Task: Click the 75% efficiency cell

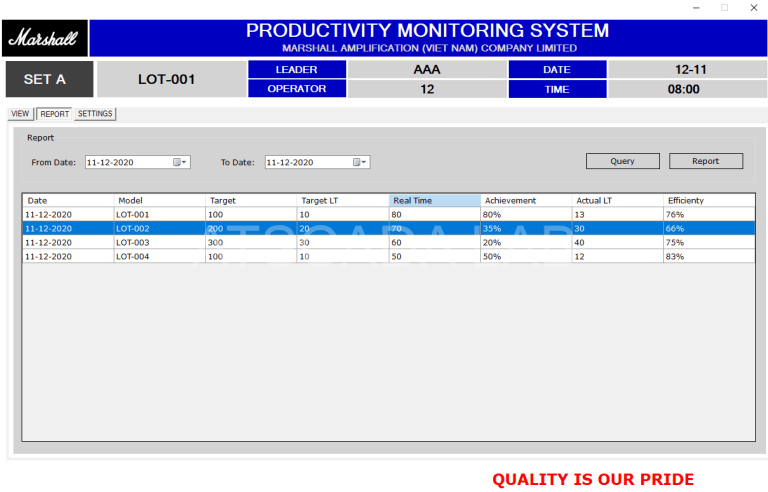Action: (709, 243)
